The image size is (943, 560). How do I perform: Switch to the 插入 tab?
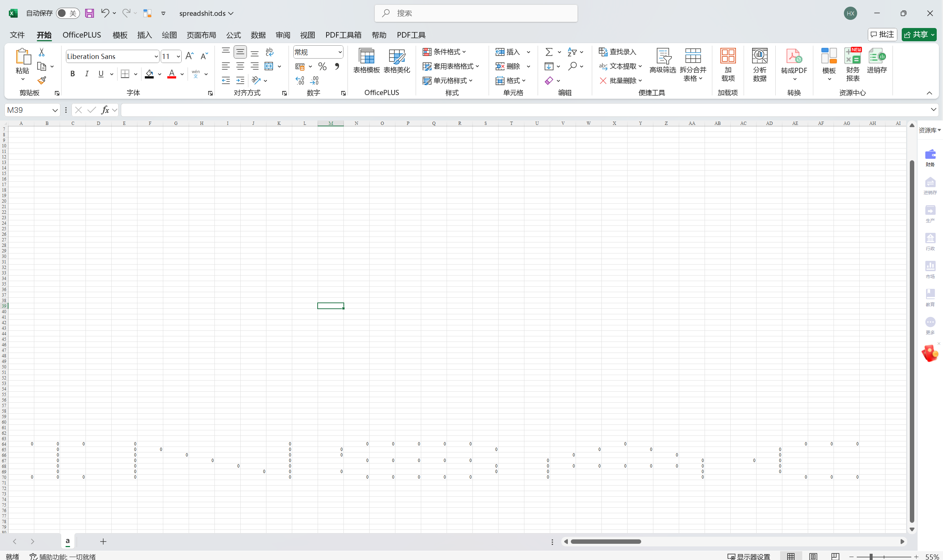(x=144, y=35)
